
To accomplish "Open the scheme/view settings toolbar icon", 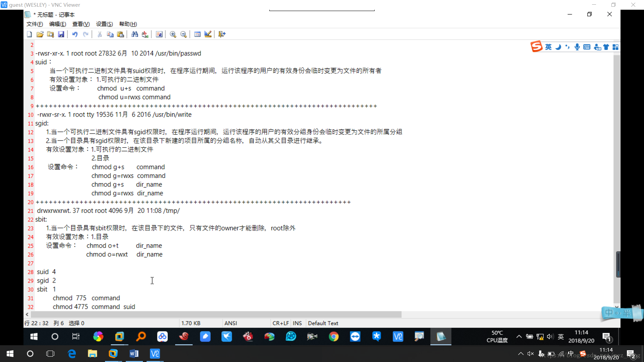I will coord(198,34).
